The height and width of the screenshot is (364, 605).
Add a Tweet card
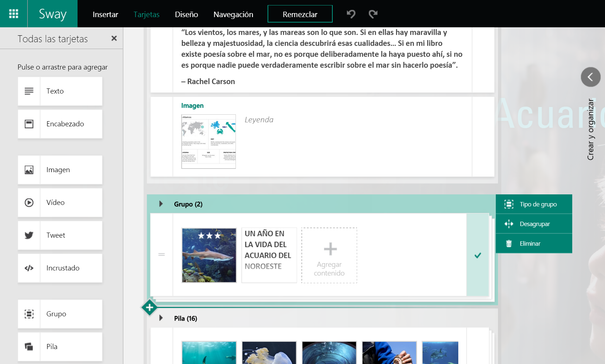(60, 236)
